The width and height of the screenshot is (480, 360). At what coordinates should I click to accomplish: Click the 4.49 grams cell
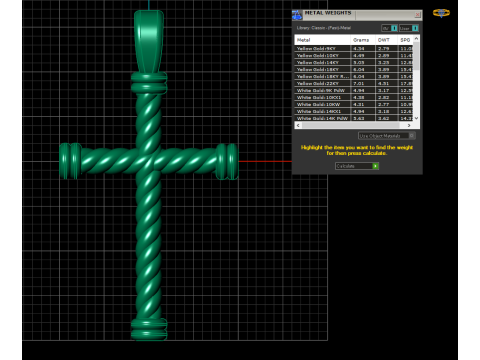point(363,55)
